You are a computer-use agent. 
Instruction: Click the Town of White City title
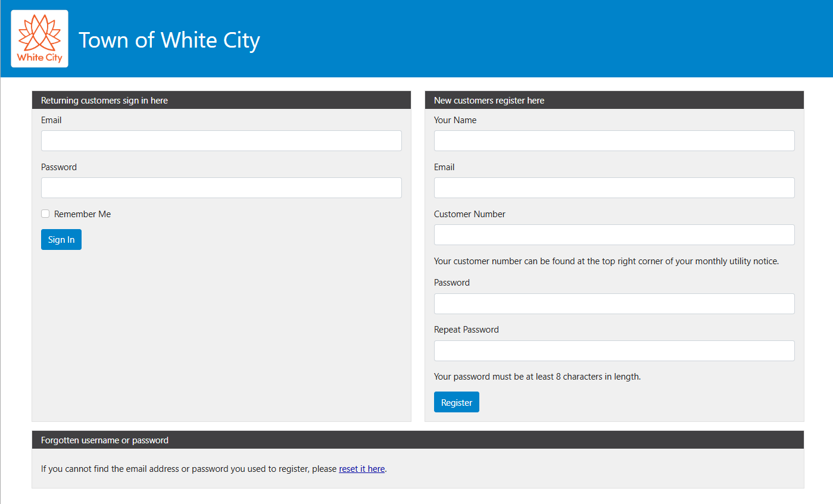[169, 40]
